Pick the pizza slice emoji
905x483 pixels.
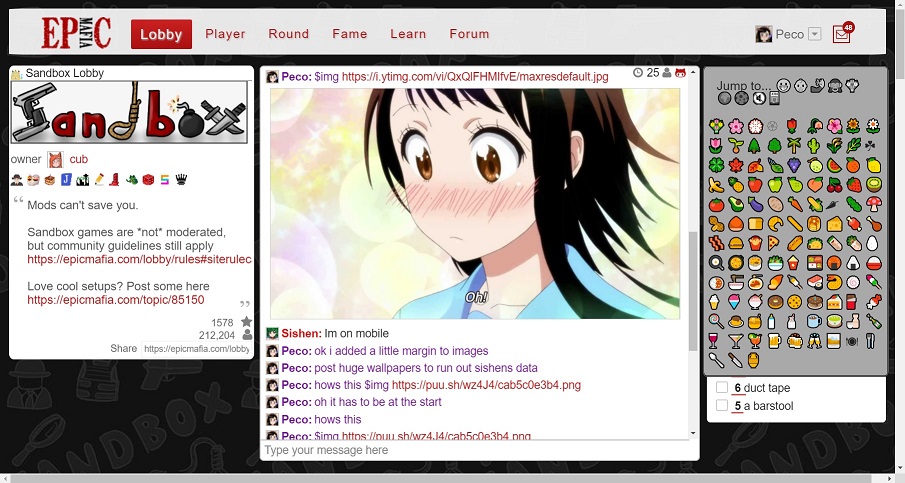775,243
